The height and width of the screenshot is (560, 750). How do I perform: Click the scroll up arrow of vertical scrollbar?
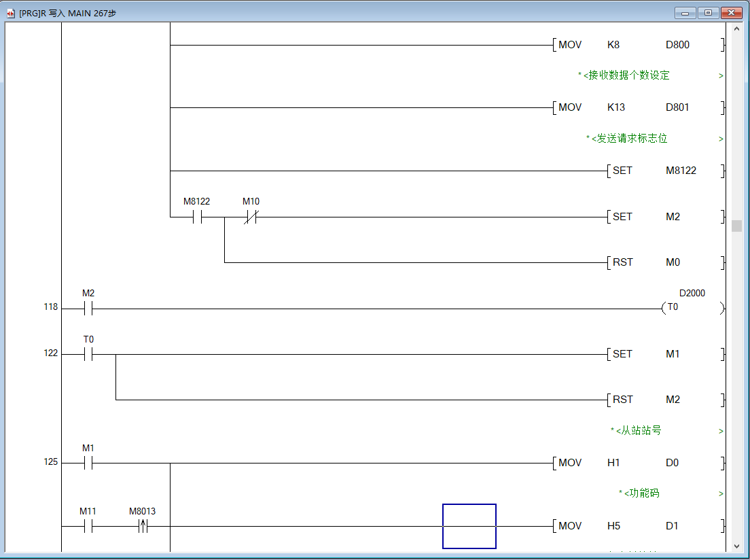pos(736,29)
